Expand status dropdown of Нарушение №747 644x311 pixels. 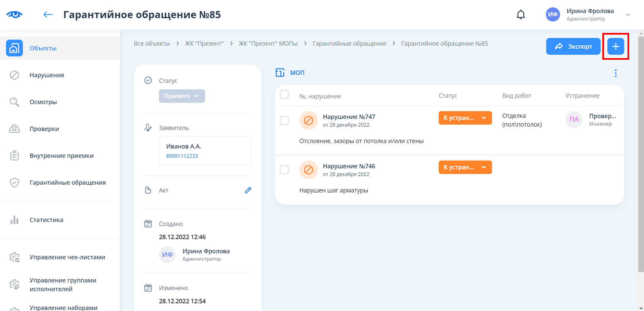coord(484,118)
